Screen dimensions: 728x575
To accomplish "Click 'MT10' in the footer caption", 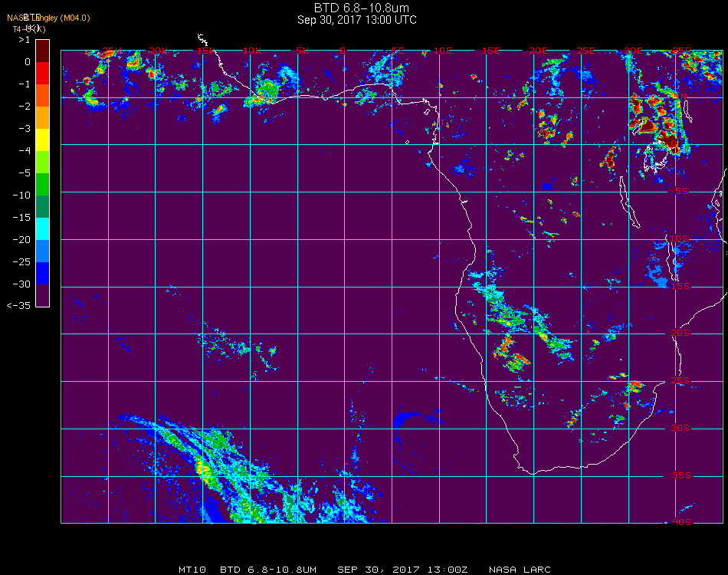I will coord(192,570).
